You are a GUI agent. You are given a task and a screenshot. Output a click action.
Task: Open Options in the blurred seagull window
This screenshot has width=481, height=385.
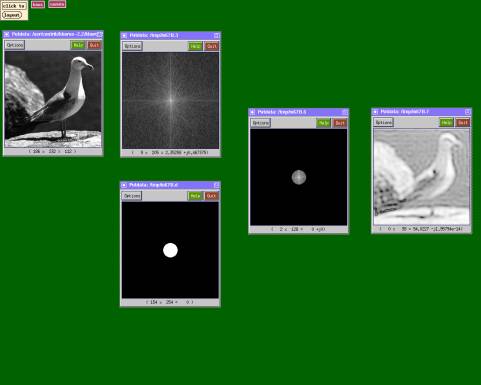pyautogui.click(x=384, y=122)
